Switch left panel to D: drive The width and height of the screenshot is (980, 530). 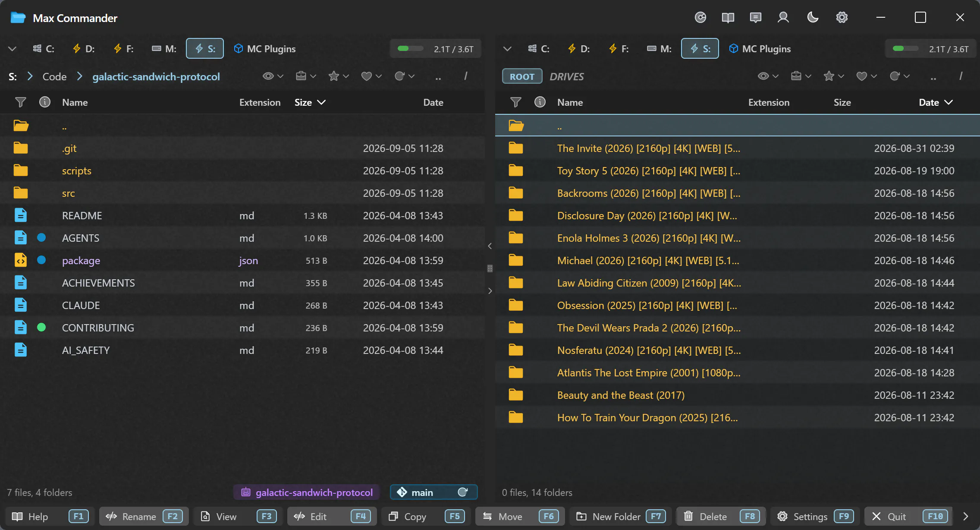(x=84, y=49)
